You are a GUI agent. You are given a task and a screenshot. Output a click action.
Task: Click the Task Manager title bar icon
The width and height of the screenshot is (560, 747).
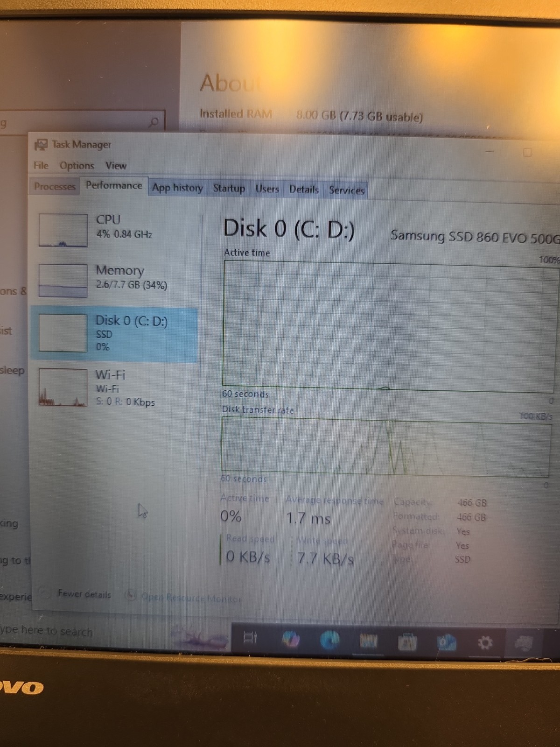(x=41, y=144)
